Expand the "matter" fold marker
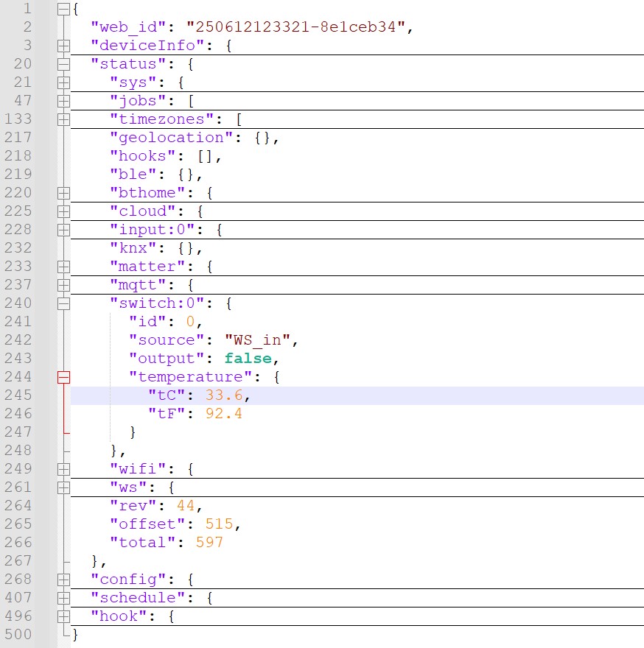 [63, 267]
